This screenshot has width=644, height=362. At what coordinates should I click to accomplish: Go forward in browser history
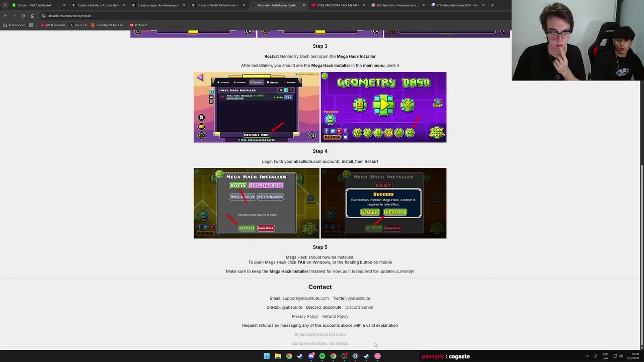tap(14, 16)
